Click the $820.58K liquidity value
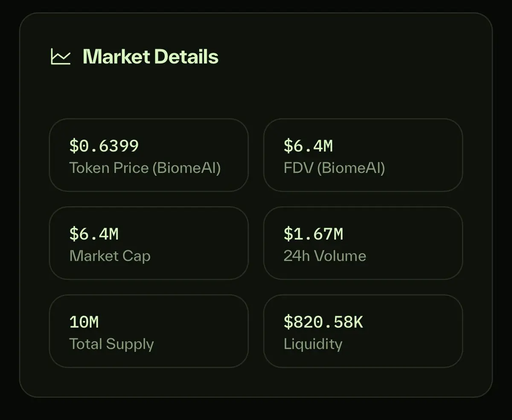Screen dimensions: 512x420 (x=323, y=322)
